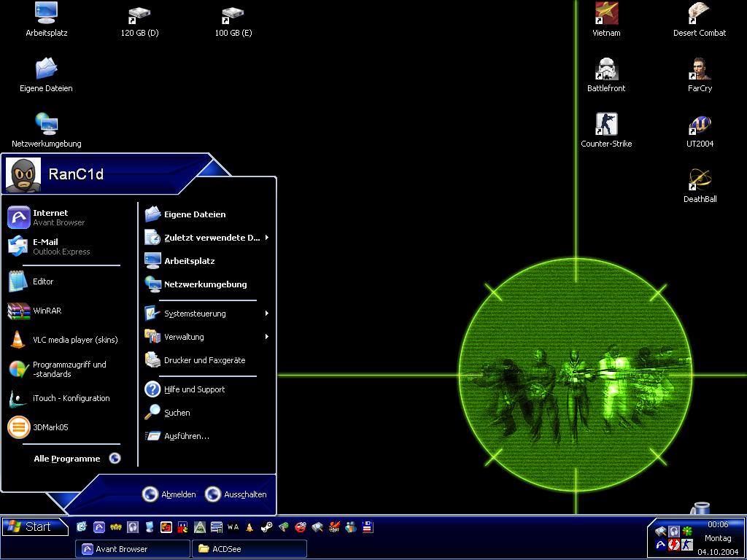Switch to Avant Browser taskbar button
The image size is (747, 560).
(x=133, y=548)
